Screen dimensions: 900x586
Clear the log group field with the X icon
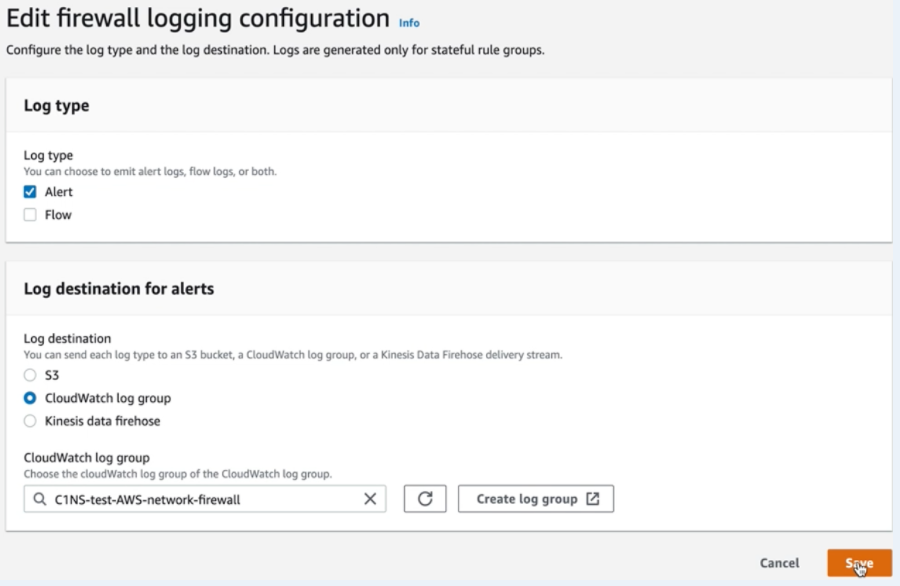pos(369,499)
